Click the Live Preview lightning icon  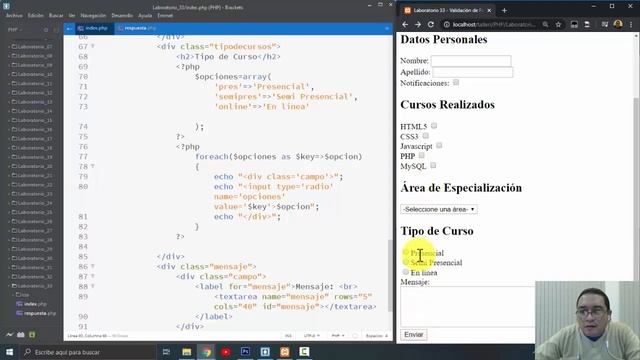pyautogui.click(x=9, y=335)
